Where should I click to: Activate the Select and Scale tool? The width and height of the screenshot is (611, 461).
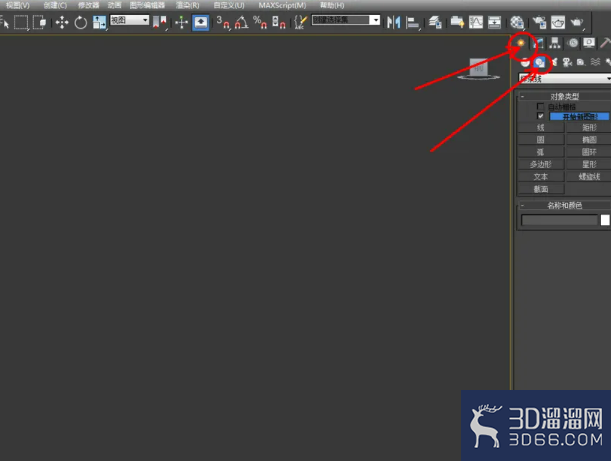tap(99, 22)
